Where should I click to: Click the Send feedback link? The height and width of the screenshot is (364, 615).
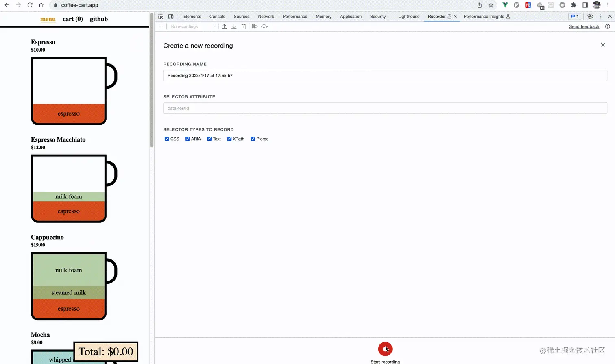pyautogui.click(x=584, y=26)
